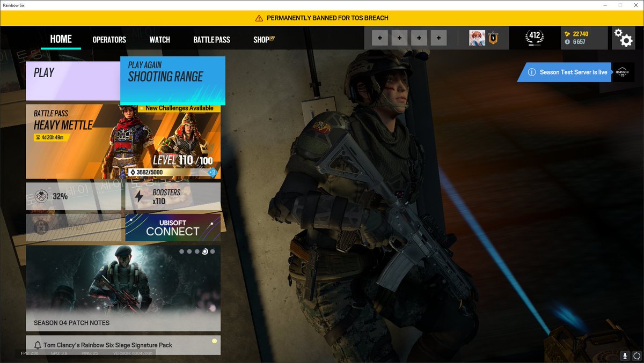Click the battle points diamond icon
This screenshot has height=363, width=644.
pos(133,172)
